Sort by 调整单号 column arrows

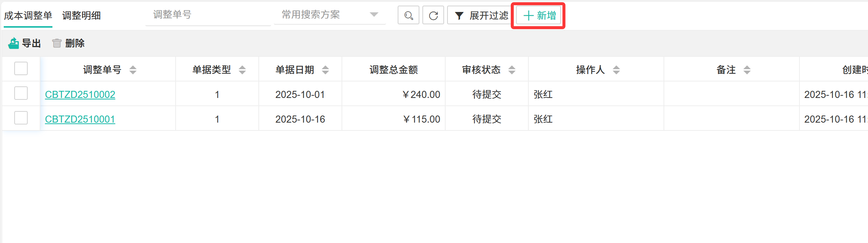click(133, 70)
